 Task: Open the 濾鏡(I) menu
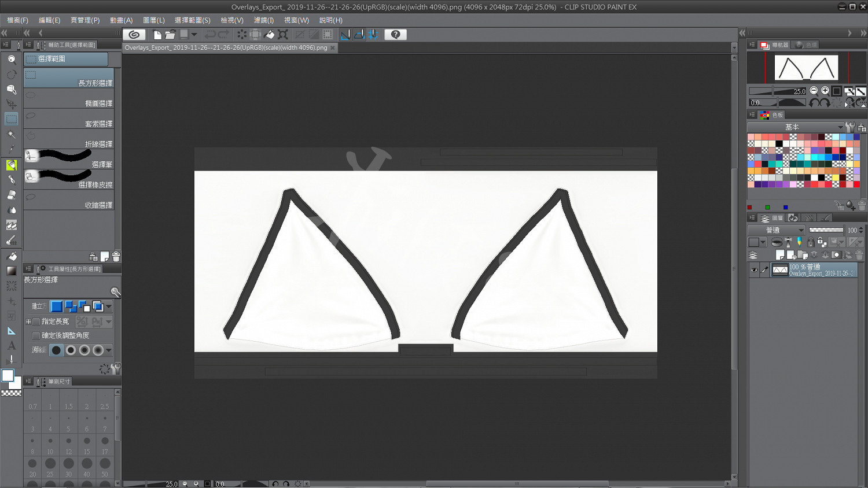(x=263, y=20)
